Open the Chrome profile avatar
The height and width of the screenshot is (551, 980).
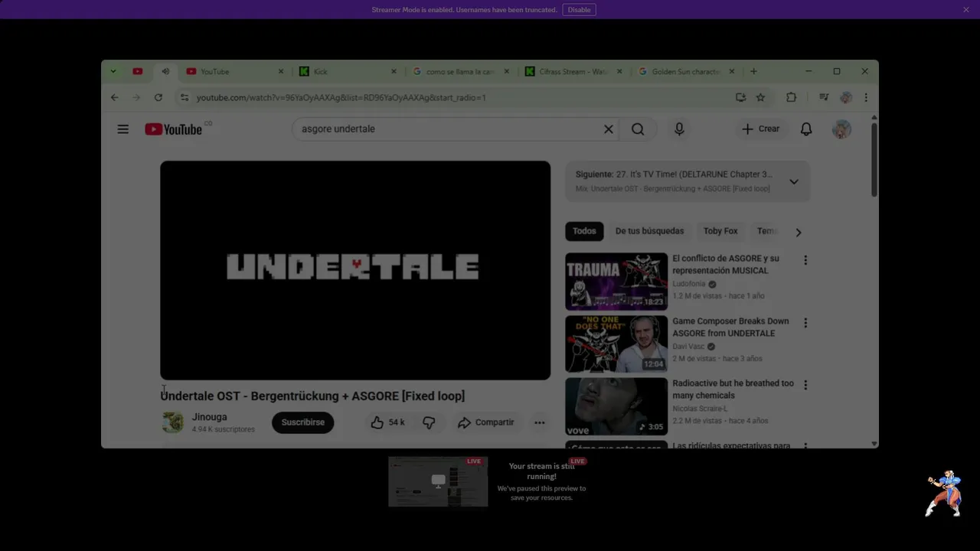[x=846, y=97]
